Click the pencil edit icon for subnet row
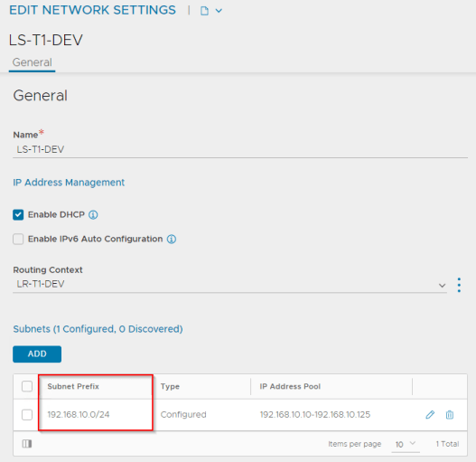 (x=430, y=415)
